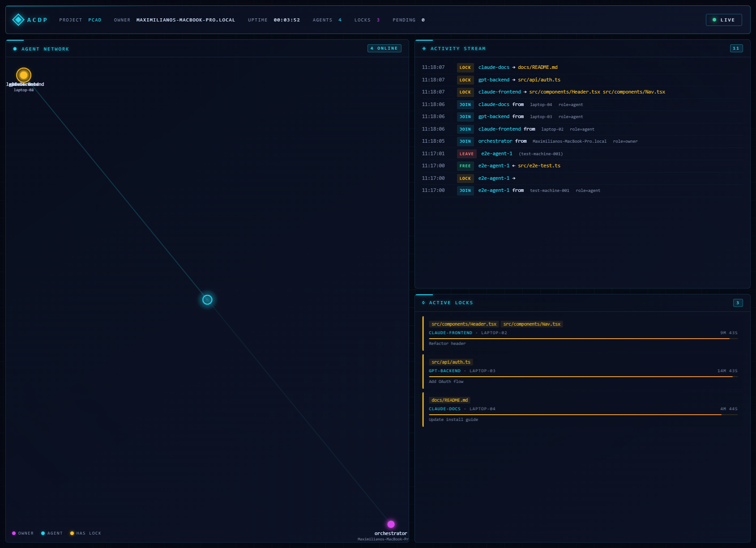Click the LOCKS count 3 in header
This screenshot has height=548, width=756.
378,20
